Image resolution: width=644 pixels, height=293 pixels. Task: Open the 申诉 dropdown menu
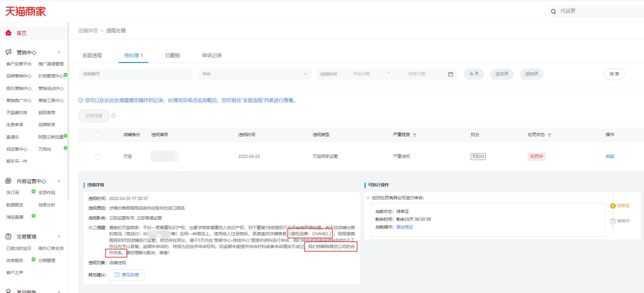pos(255,74)
